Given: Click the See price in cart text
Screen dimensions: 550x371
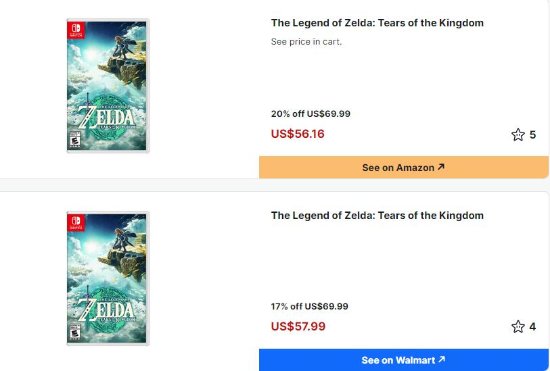Looking at the screenshot, I should click(x=306, y=42).
